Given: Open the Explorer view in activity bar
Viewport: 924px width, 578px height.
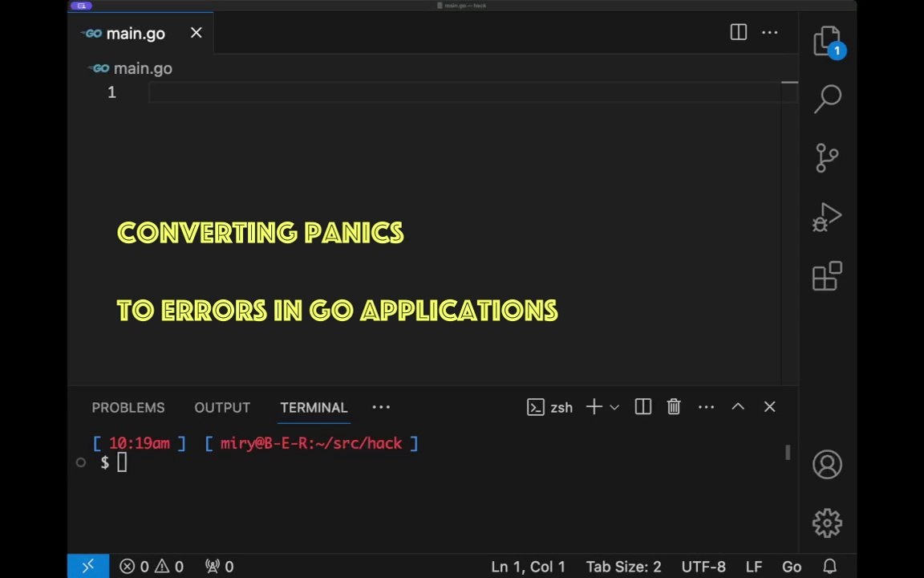Looking at the screenshot, I should coord(828,42).
